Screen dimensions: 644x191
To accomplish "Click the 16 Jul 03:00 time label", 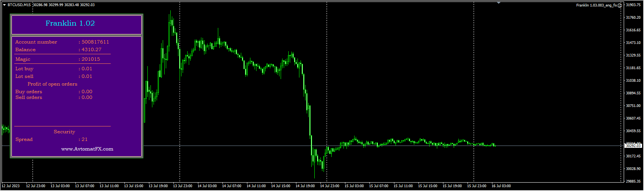I will [501, 186].
